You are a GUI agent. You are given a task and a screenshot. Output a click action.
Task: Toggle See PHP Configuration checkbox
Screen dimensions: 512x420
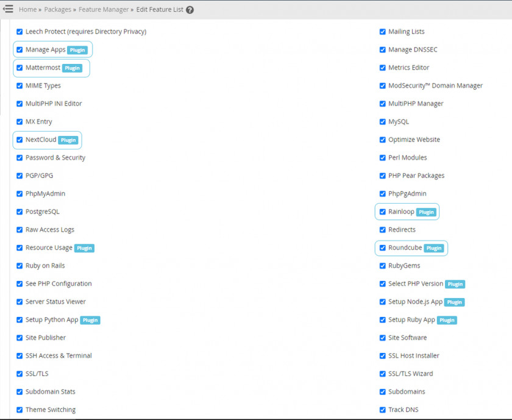[20, 284]
